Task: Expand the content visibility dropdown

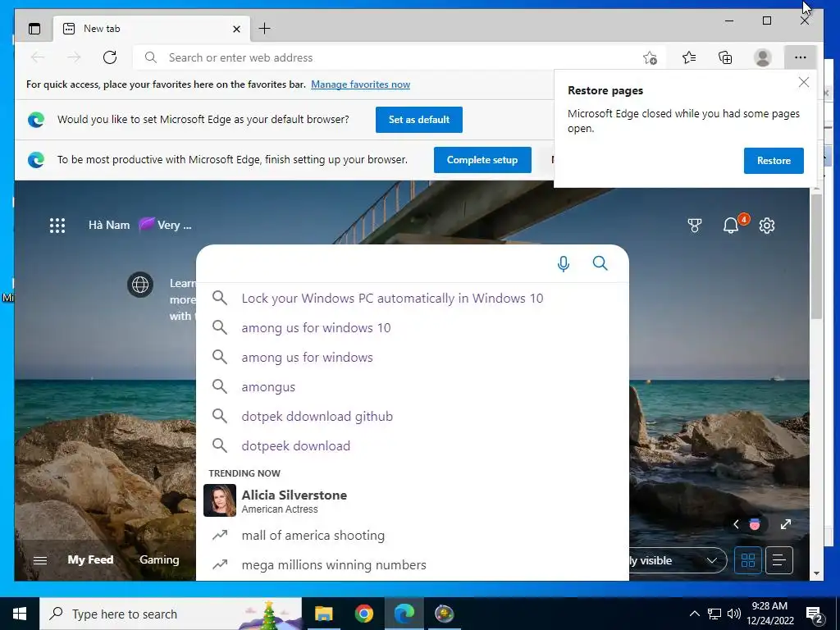Action: [678, 560]
